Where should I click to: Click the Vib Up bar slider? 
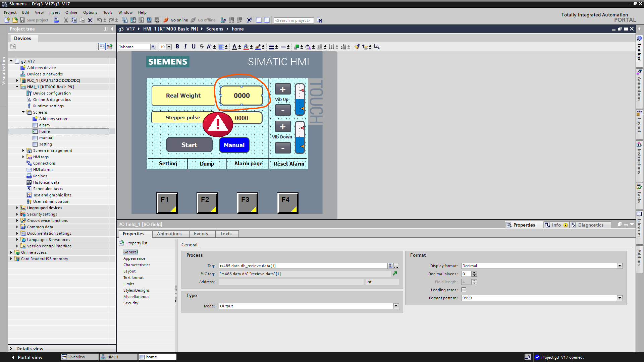click(x=300, y=100)
